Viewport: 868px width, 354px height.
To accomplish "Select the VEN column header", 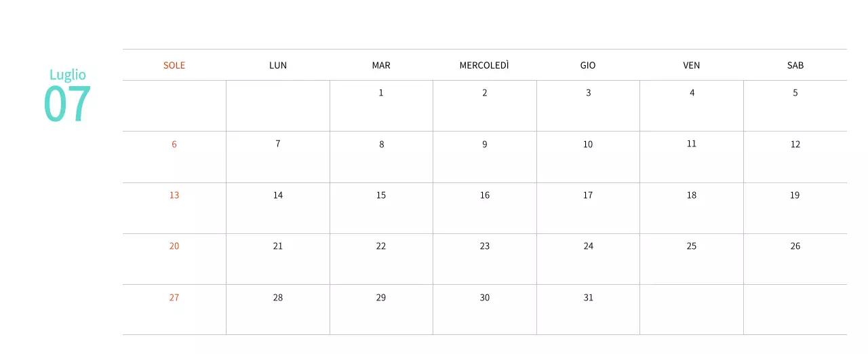I will tap(692, 65).
